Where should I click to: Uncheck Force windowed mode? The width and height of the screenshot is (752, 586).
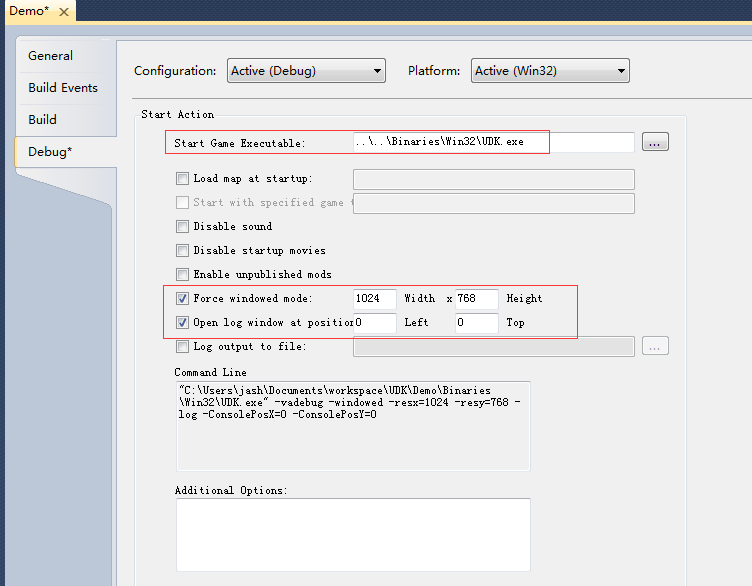[182, 299]
